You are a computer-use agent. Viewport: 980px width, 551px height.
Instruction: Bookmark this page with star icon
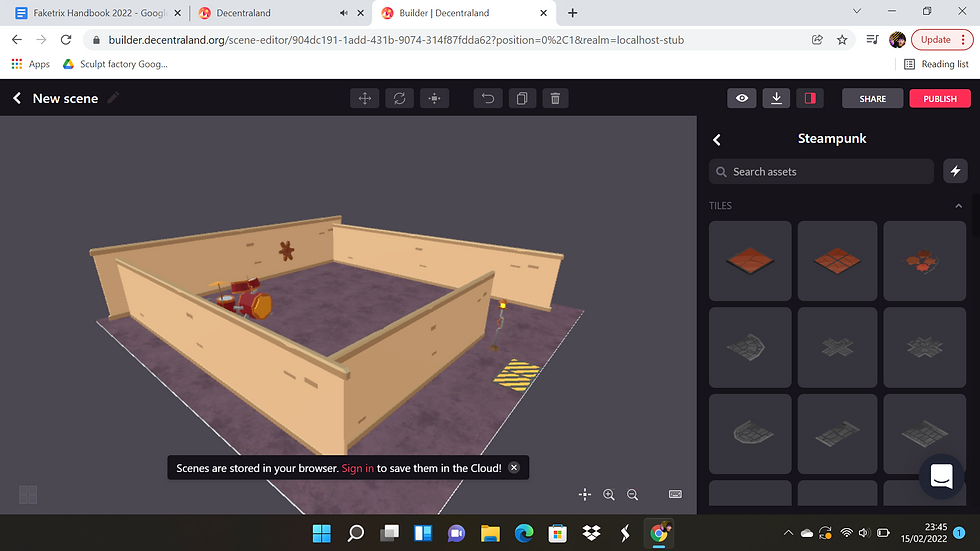tap(842, 39)
